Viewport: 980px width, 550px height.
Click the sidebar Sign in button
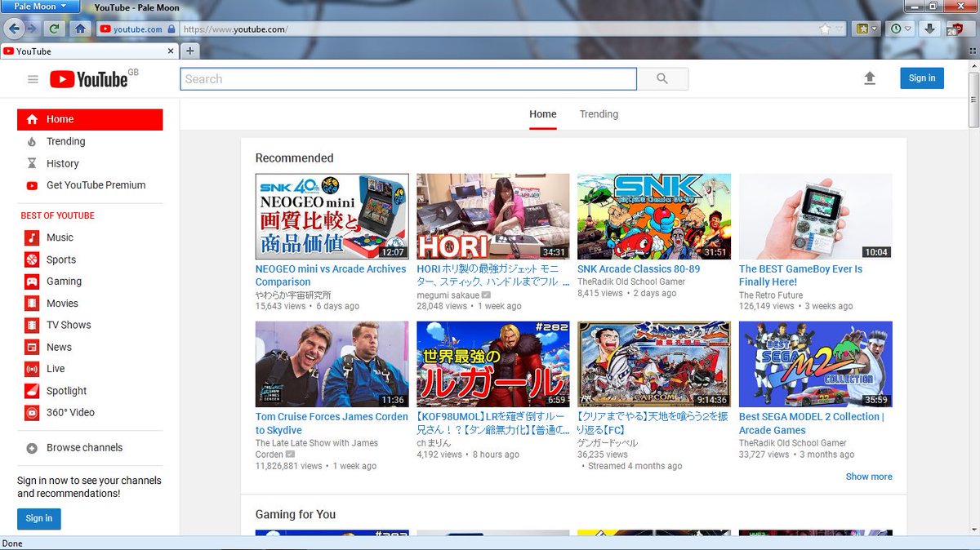38,518
